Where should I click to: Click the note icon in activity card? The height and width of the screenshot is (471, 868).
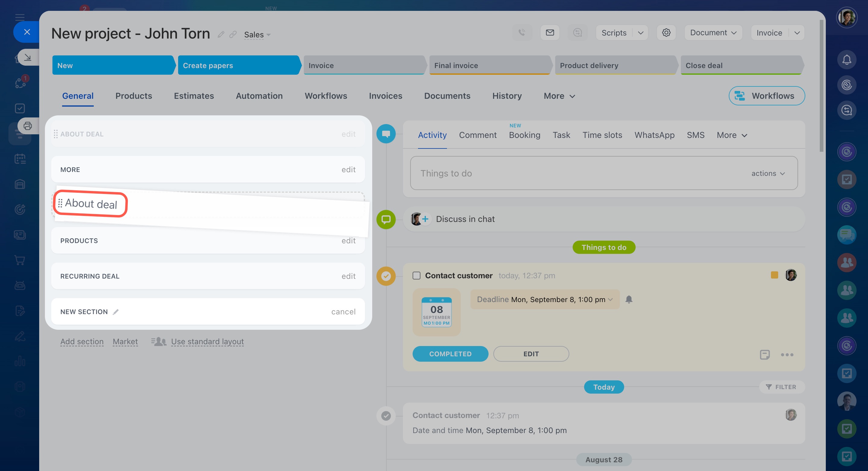pos(765,354)
